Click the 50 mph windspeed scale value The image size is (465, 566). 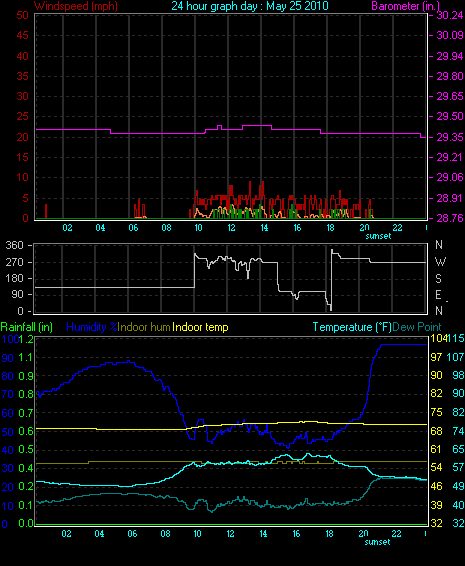click(22, 15)
